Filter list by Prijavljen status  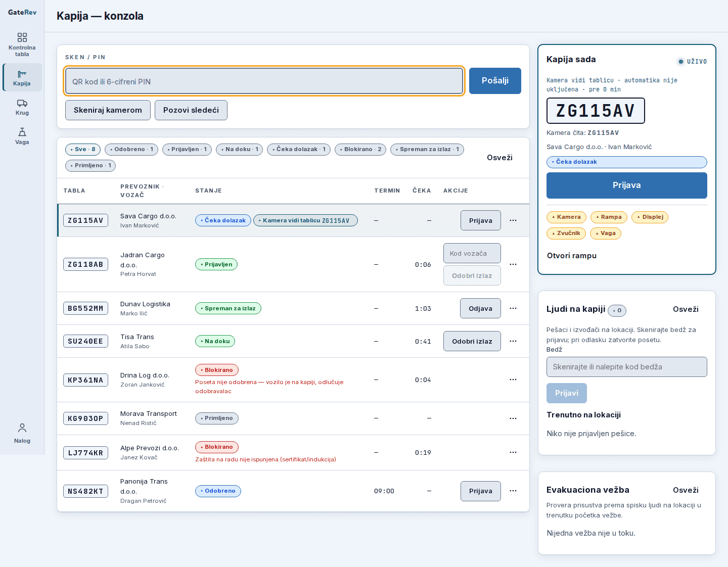pos(187,150)
